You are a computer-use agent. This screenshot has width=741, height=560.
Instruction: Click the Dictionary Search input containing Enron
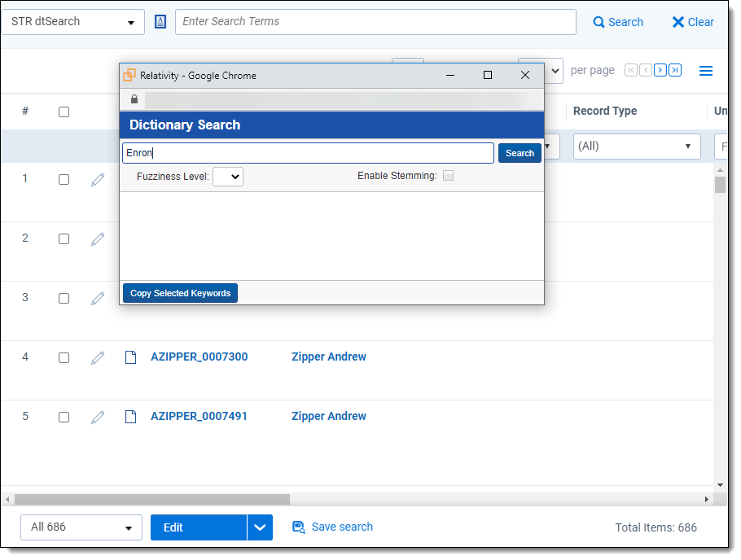(x=308, y=153)
